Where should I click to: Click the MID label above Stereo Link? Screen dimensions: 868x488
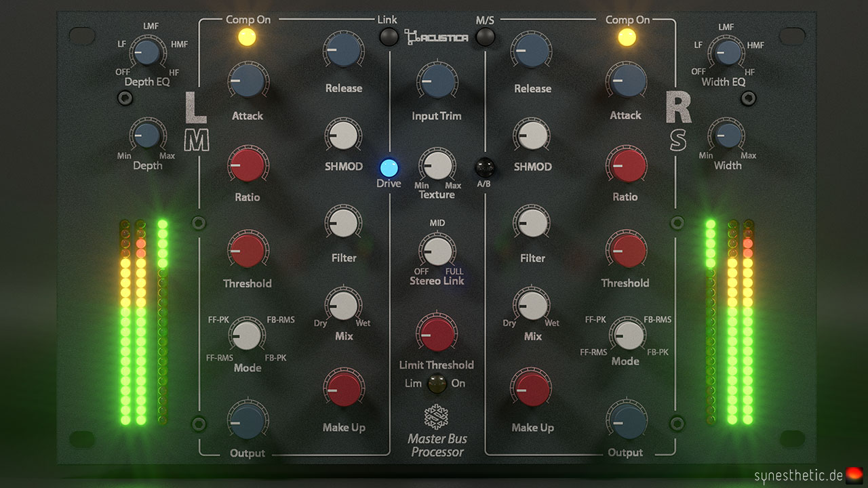(x=437, y=223)
